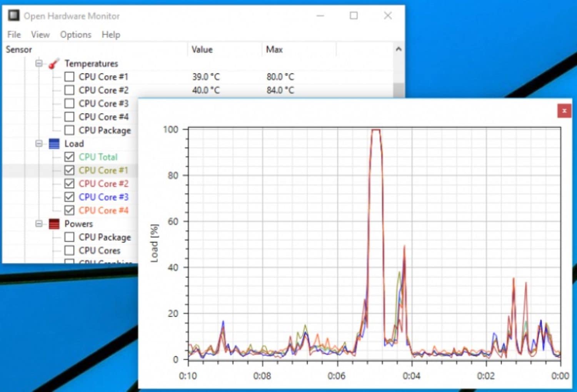Enable CPU Package temperature checkbox
577x392 pixels.
[x=69, y=130]
